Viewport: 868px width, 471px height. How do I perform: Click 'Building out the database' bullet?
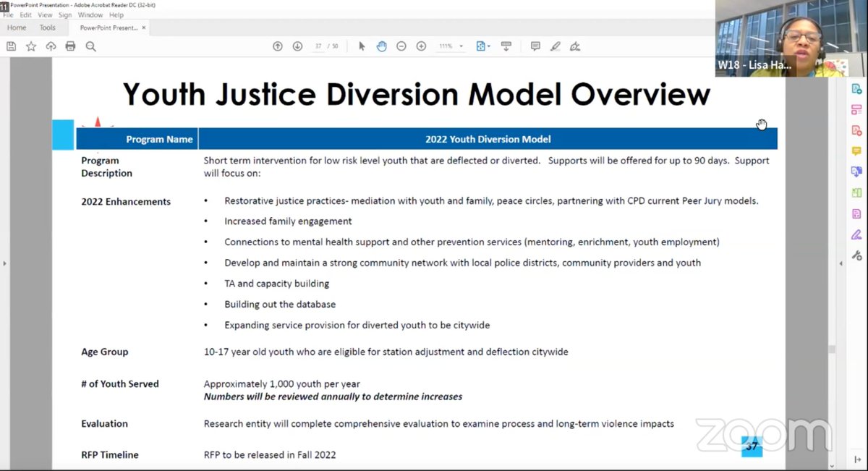[x=280, y=305]
